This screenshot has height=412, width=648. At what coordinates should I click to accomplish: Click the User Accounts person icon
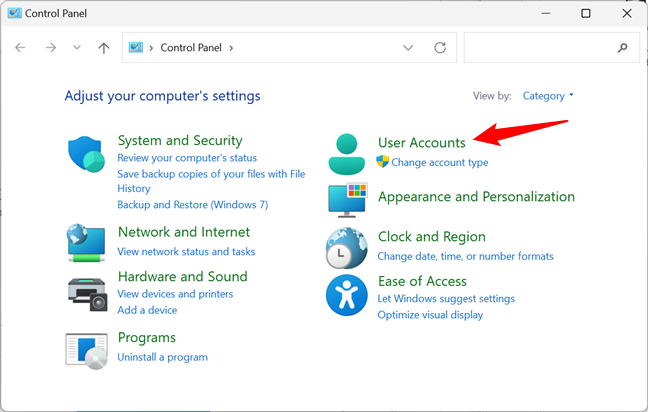point(347,153)
